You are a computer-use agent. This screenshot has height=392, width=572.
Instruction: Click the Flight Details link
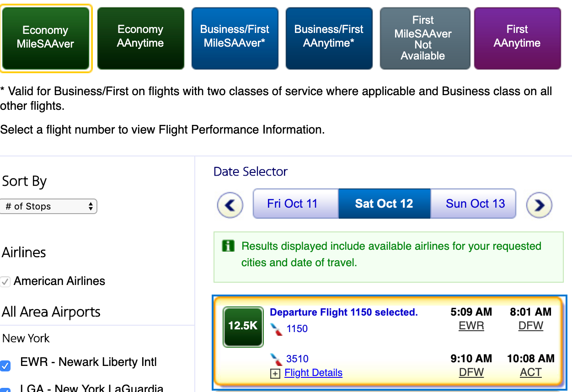(x=313, y=373)
